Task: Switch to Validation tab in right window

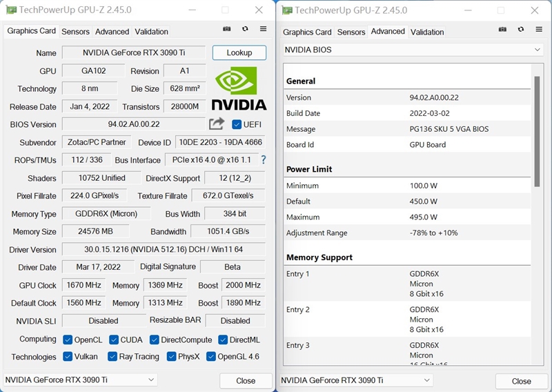Action: point(427,32)
